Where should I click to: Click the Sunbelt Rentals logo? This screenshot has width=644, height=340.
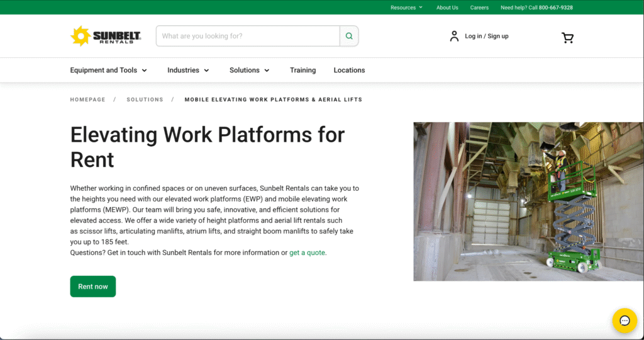(x=106, y=36)
